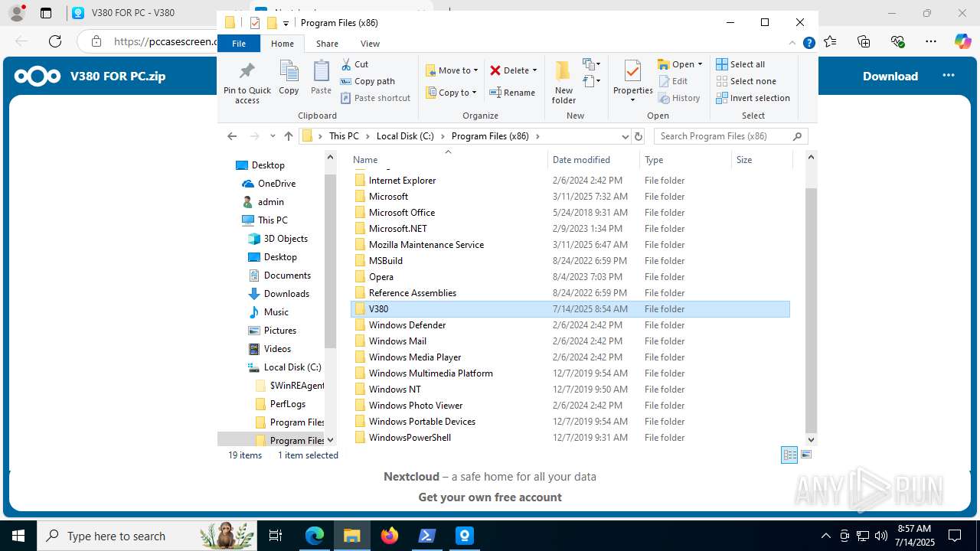Select the Windows Defender folder

click(570, 325)
